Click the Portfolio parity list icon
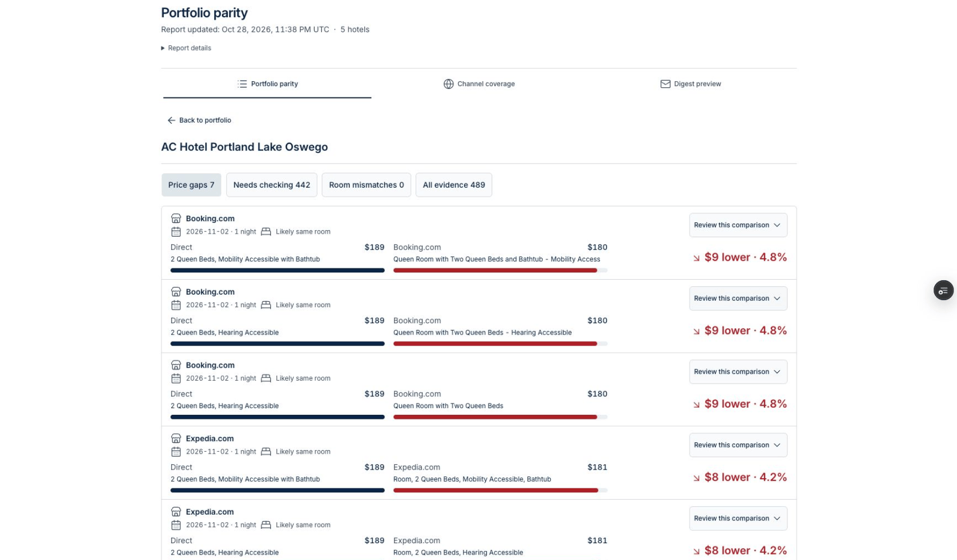This screenshot has height=560, width=957. pos(242,84)
